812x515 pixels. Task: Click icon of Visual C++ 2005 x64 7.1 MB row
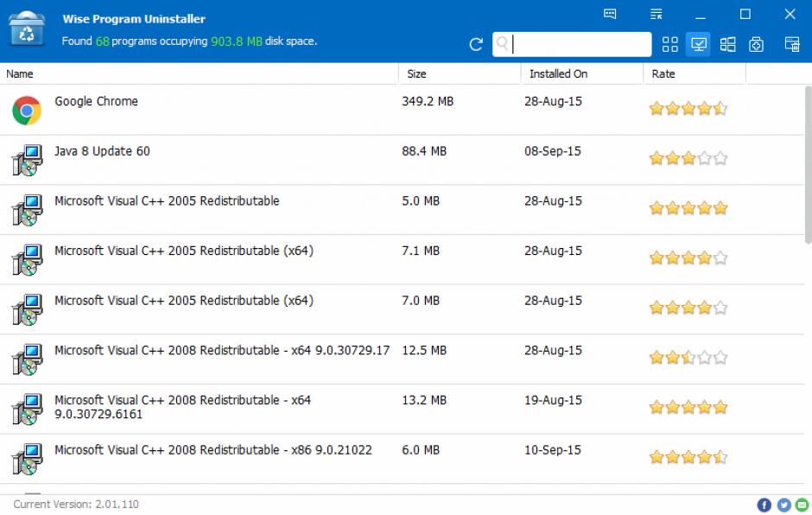click(x=27, y=259)
